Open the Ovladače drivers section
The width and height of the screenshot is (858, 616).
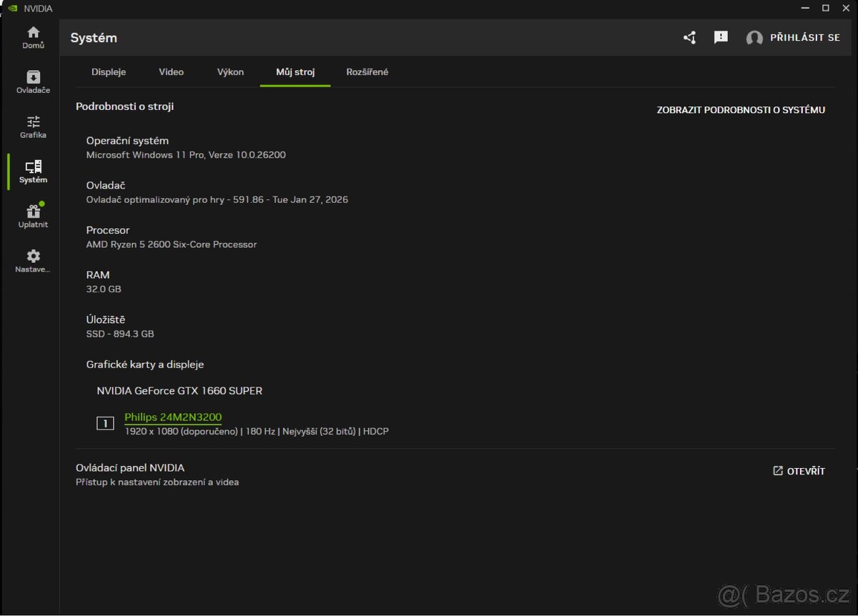[x=33, y=81]
